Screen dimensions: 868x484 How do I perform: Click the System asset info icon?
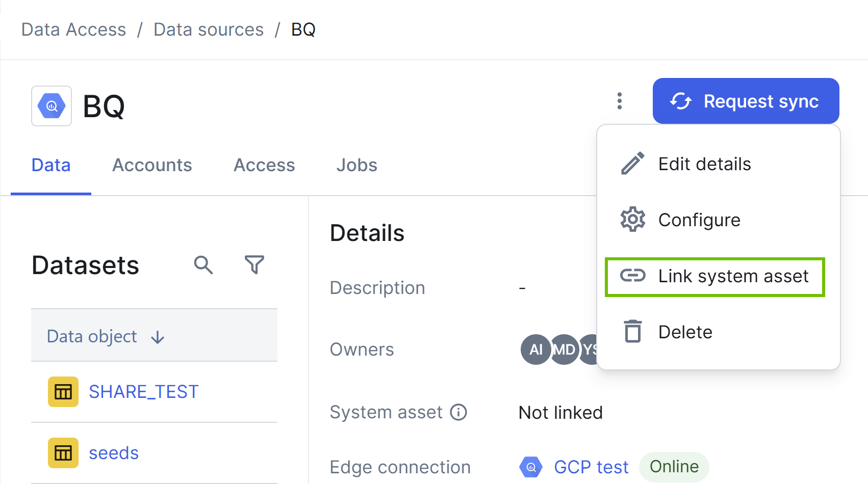458,412
